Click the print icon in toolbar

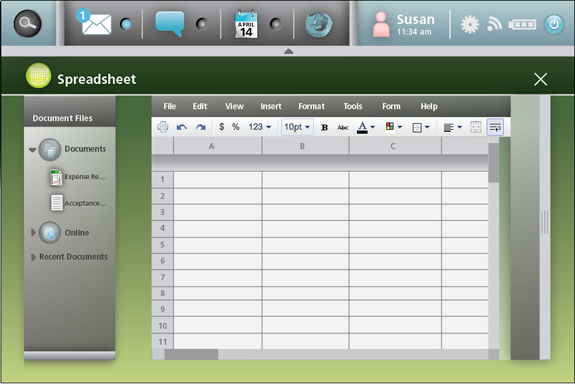162,127
